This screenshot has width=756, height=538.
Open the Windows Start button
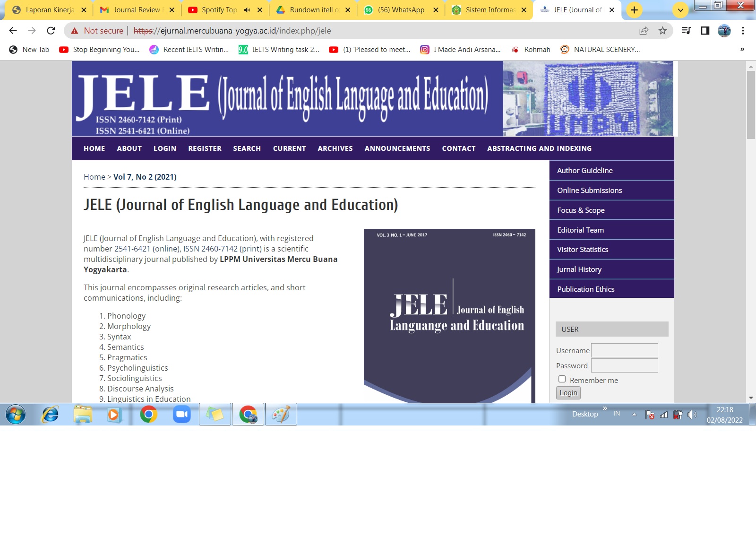pos(16,415)
